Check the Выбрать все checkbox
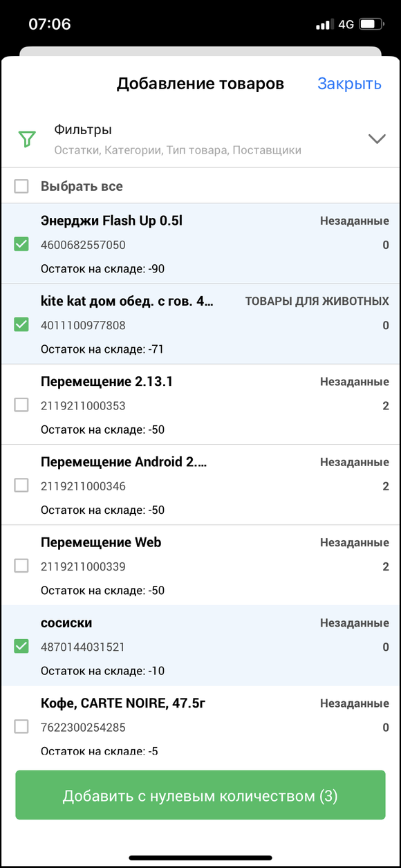Image resolution: width=401 pixels, height=868 pixels. pos(21,186)
